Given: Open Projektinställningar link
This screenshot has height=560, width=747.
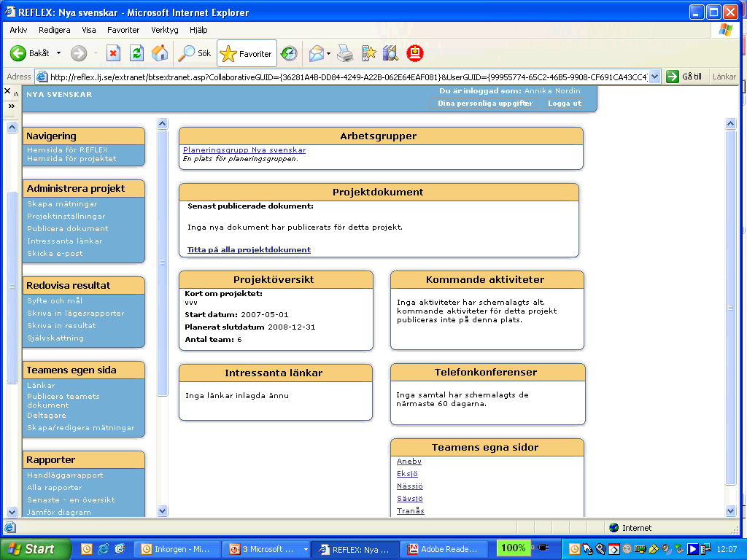Looking at the screenshot, I should pyautogui.click(x=66, y=216).
